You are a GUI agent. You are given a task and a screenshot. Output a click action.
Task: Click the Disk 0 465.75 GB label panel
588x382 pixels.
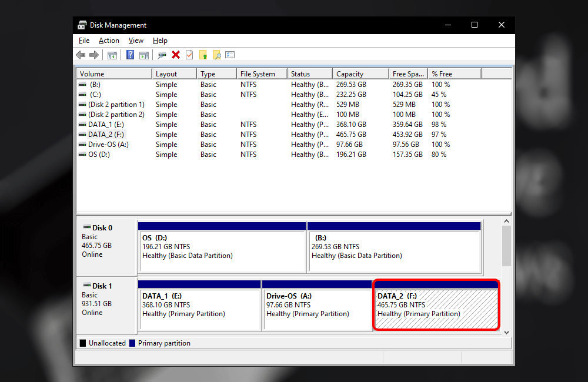pyautogui.click(x=106, y=247)
